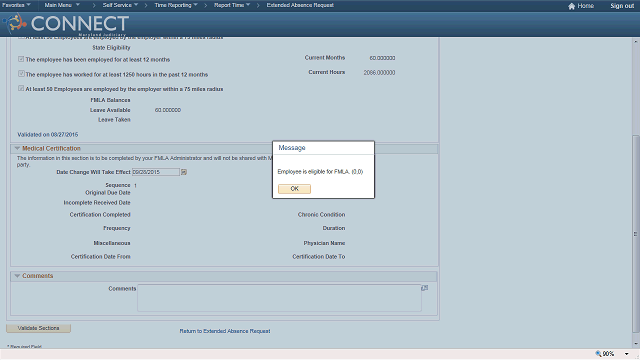640x360 pixels.
Task: Click the Validate Sections button
Action: [x=38, y=328]
